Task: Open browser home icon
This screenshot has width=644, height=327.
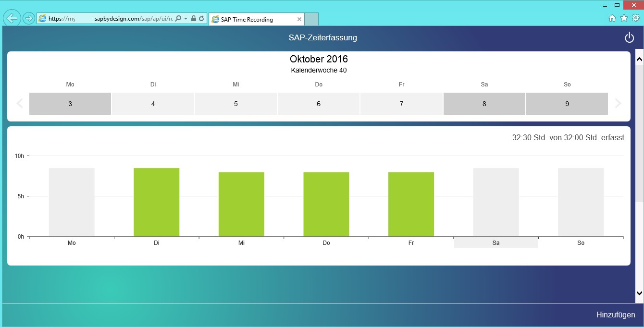Action: [x=612, y=18]
